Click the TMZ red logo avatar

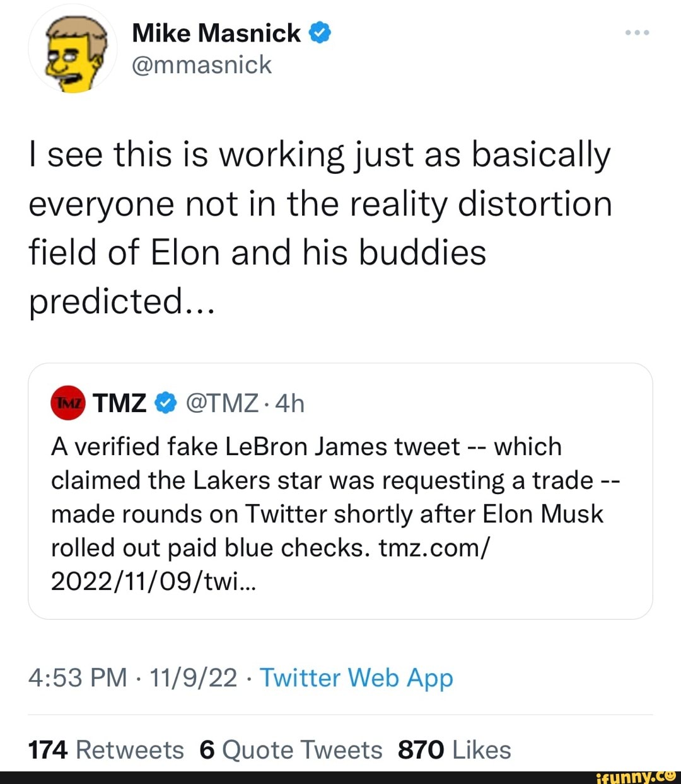pos(67,403)
